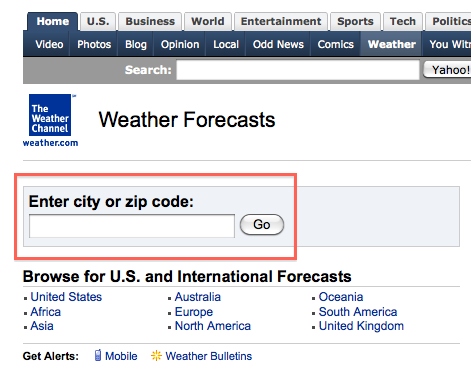Visit the United Kingdom forecasts link
Screen dimensions: 471x374
pyautogui.click(x=361, y=326)
